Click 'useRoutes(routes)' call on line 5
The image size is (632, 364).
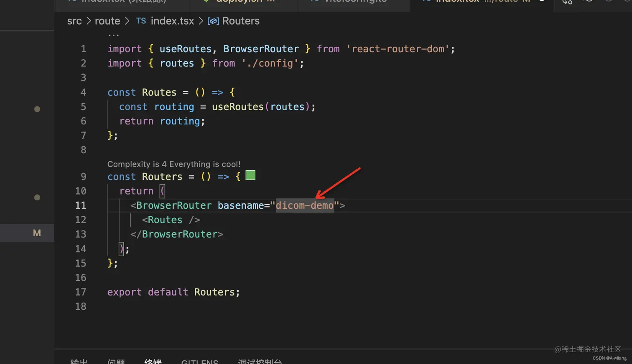pyautogui.click(x=261, y=106)
